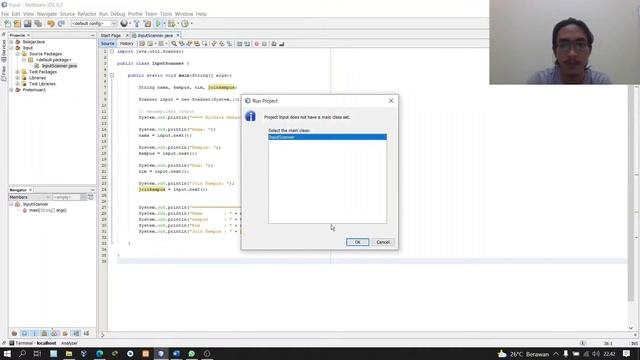Screen dimensions: 640x360
Task: Expand the BelajarJava project node
Action: coord(11,42)
